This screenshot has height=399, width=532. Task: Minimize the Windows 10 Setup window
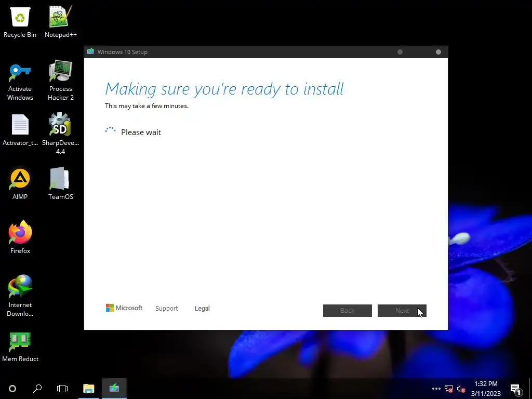point(400,52)
